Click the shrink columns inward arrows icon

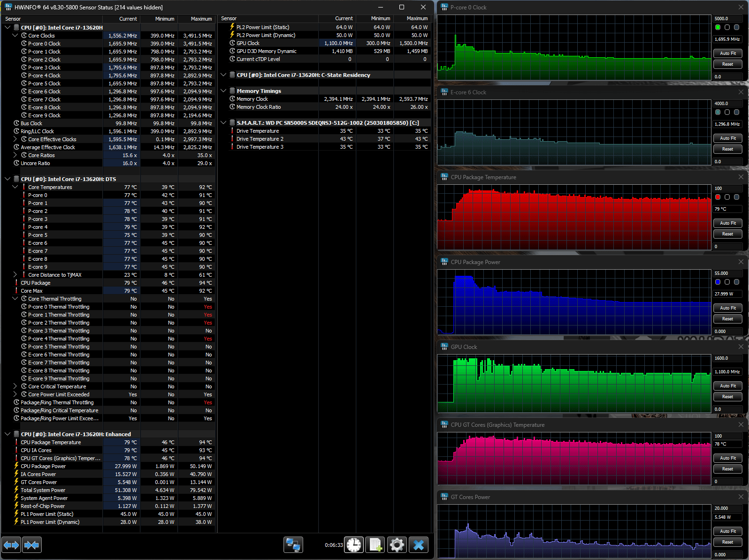(x=31, y=545)
